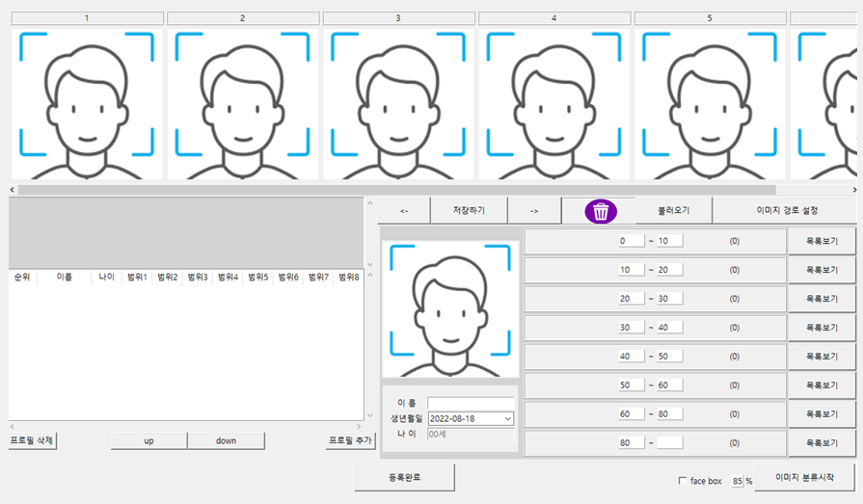Select face thumbnail number 3
Screen dimensions: 863x504
(x=398, y=104)
